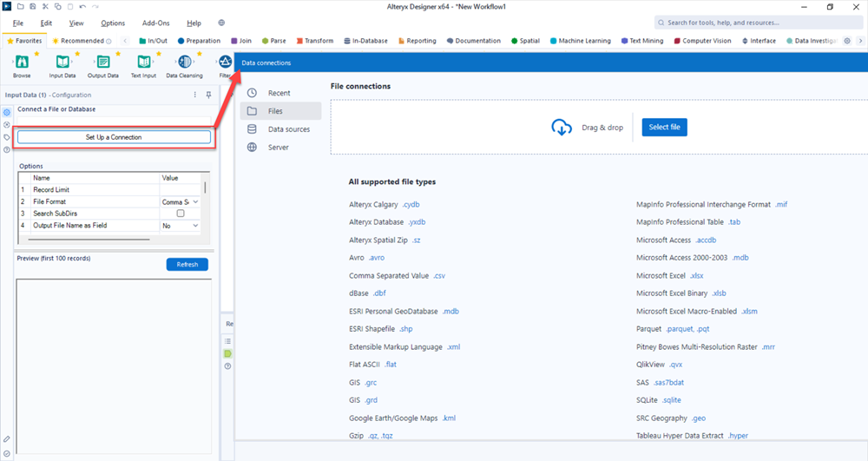The height and width of the screenshot is (461, 868).
Task: Click the save icon in title bar
Action: [x=32, y=7]
